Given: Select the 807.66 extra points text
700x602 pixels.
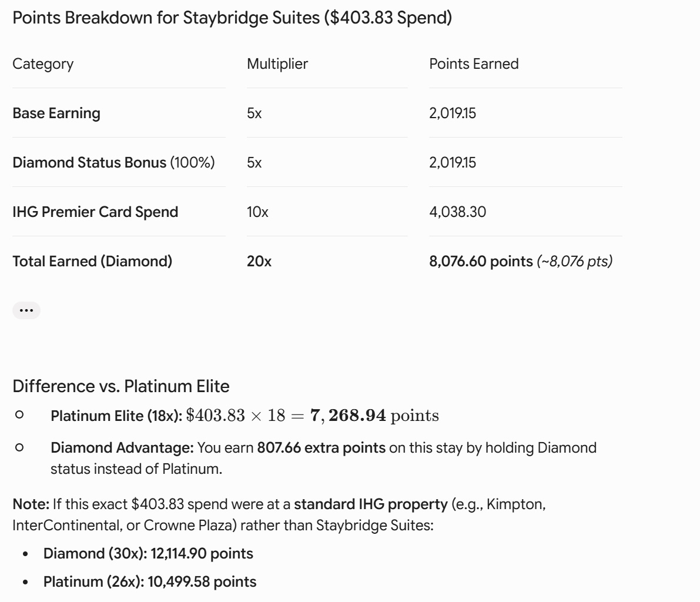Looking at the screenshot, I should click(x=321, y=448).
